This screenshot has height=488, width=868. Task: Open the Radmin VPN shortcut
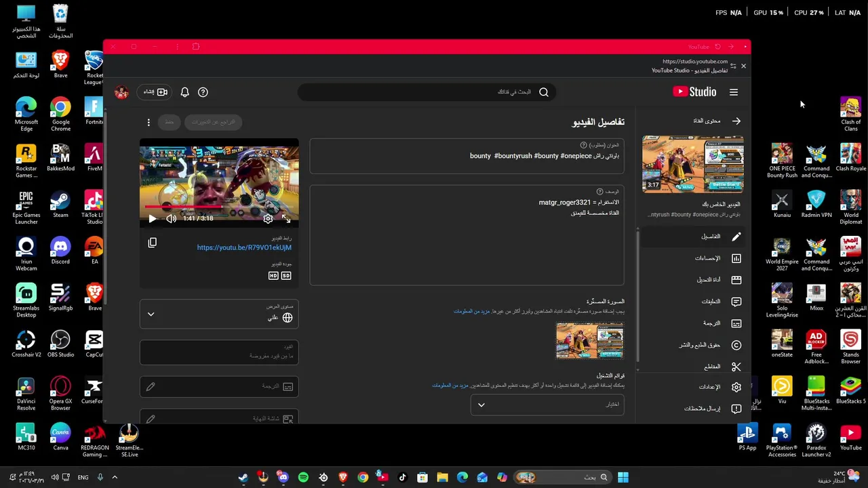pyautogui.click(x=816, y=204)
